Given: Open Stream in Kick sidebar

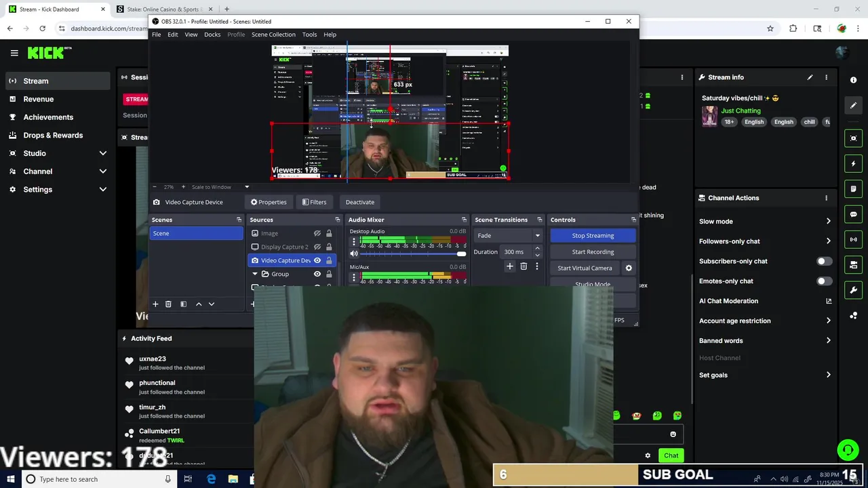Looking at the screenshot, I should click(58, 81).
